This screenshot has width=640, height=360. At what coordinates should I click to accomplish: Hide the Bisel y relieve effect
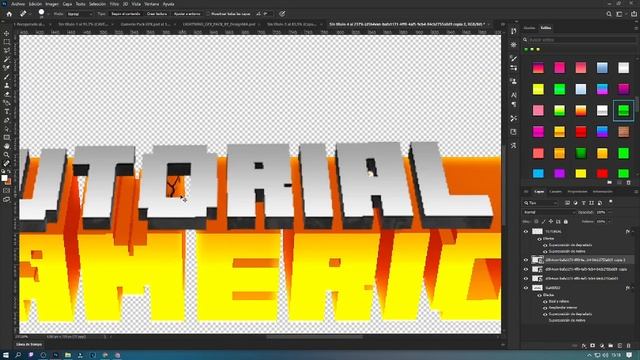click(545, 301)
